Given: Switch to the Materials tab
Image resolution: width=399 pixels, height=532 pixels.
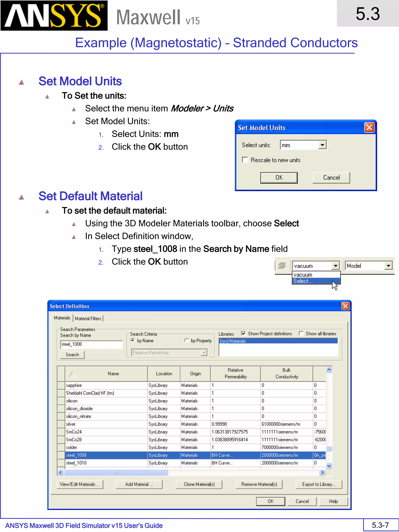Looking at the screenshot, I should (62, 318).
